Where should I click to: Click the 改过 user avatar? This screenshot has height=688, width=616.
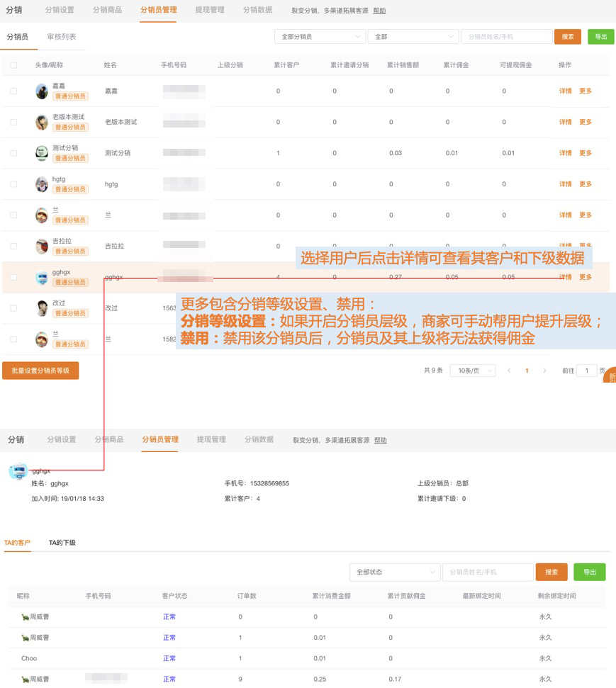pos(42,308)
